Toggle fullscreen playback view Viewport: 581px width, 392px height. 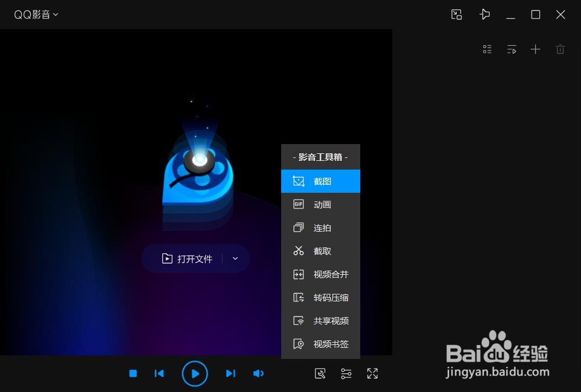coord(372,373)
